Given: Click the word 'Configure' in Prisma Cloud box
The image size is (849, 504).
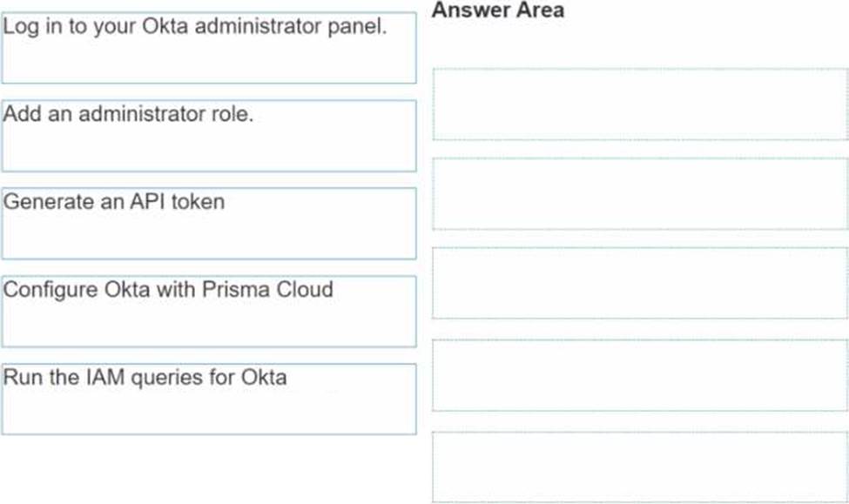Looking at the screenshot, I should (51, 290).
